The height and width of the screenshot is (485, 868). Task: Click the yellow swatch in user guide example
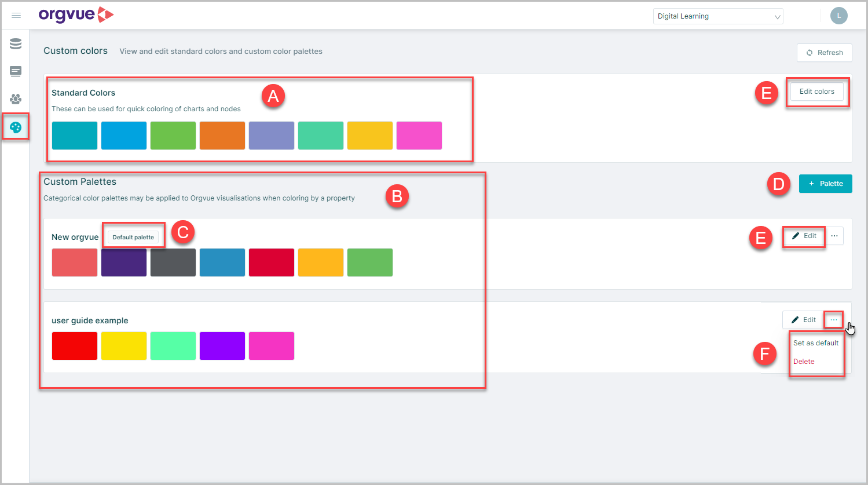[124, 346]
